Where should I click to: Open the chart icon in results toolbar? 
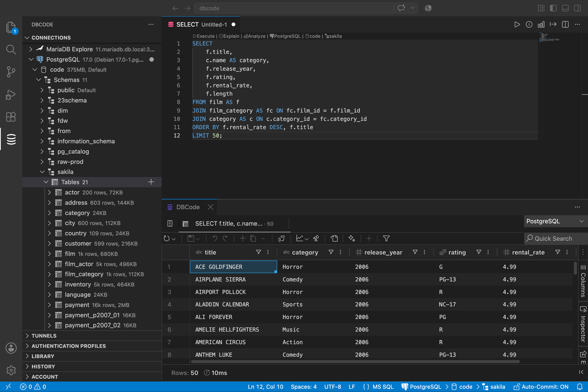click(299, 238)
